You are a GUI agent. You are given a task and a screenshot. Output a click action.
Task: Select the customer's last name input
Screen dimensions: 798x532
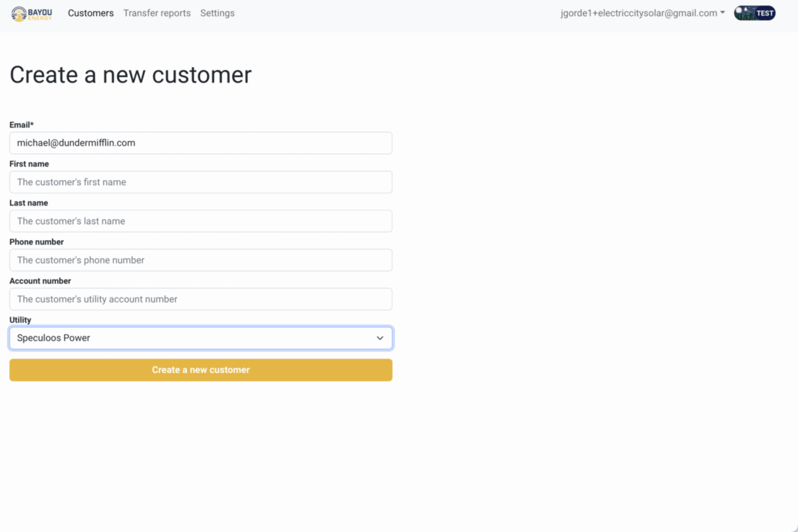coord(200,221)
